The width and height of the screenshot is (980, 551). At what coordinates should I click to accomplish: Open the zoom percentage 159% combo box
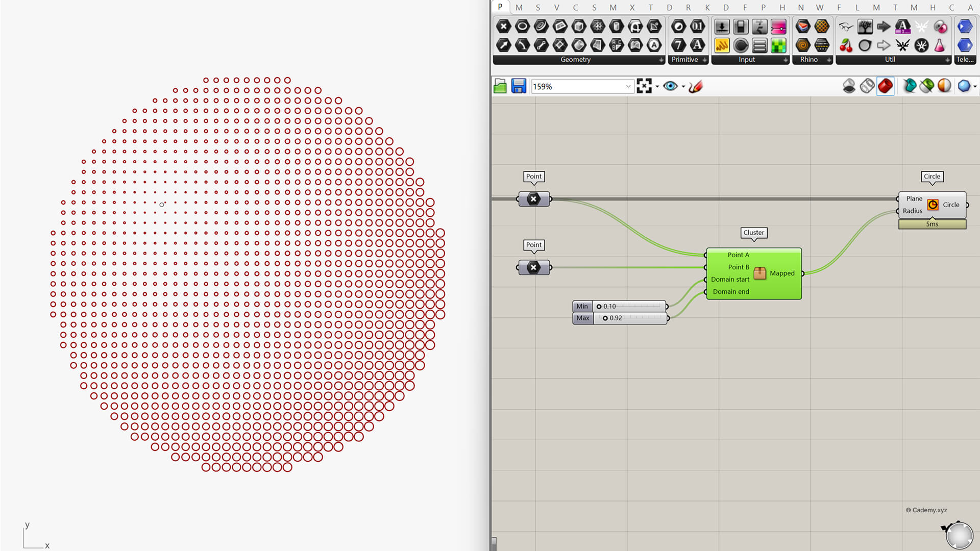pyautogui.click(x=582, y=87)
